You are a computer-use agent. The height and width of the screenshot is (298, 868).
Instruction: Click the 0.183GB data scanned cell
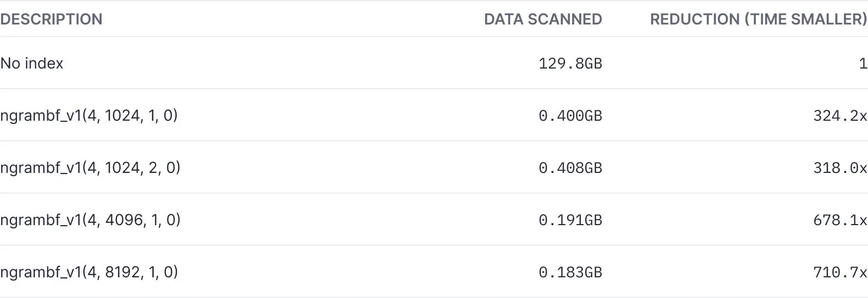[570, 272]
